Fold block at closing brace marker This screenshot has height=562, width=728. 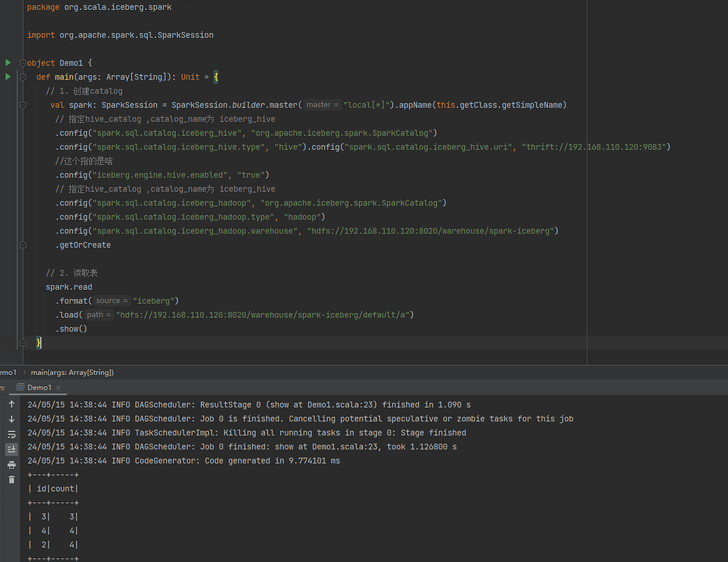point(23,343)
